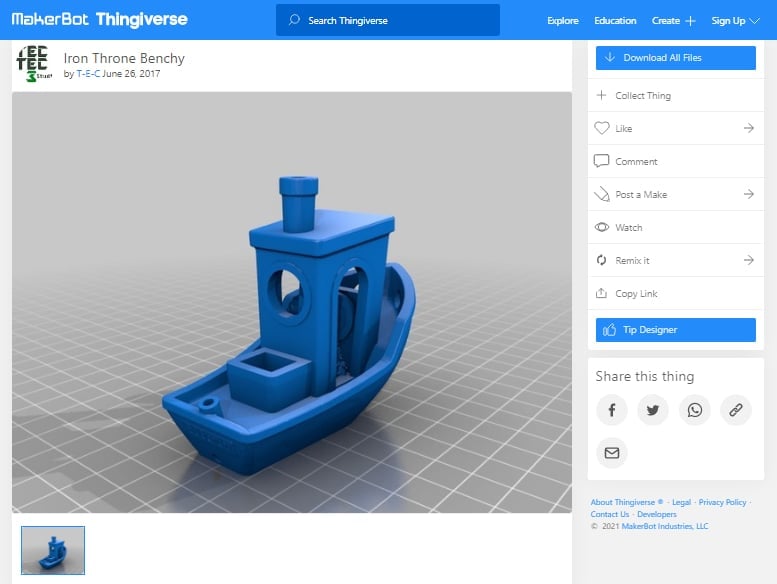Expand the Remix it arrow
777x584 pixels.
[x=749, y=260]
